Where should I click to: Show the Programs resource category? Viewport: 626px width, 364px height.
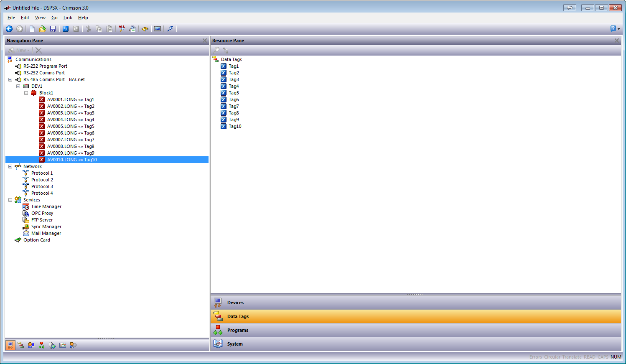pyautogui.click(x=416, y=330)
